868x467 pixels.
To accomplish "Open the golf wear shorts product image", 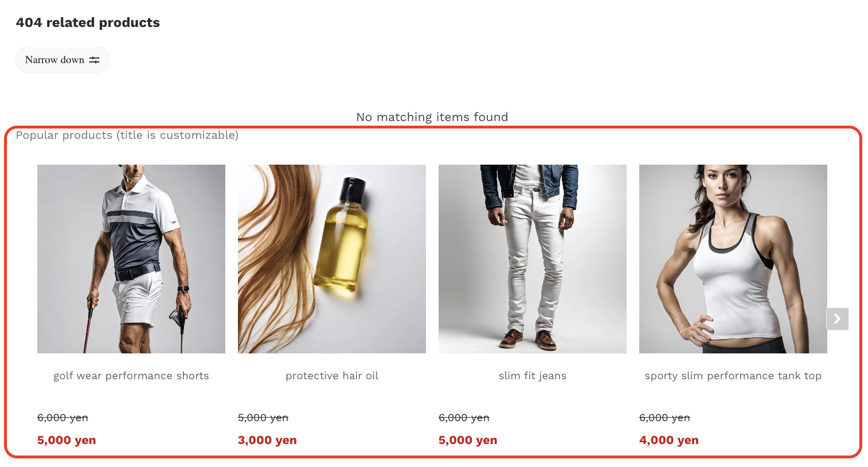I will 131,259.
